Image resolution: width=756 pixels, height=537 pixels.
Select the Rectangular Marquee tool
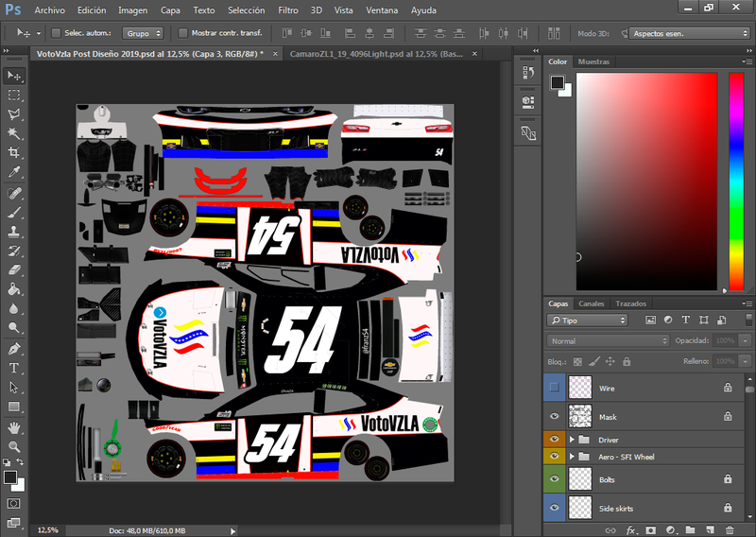click(x=14, y=95)
